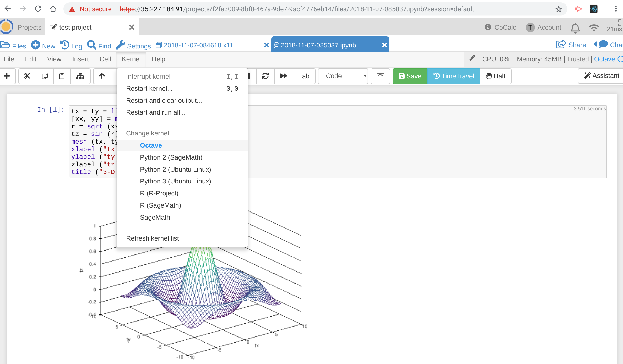623x364 pixels.
Task: Click the copy cell icon
Action: [45, 76]
